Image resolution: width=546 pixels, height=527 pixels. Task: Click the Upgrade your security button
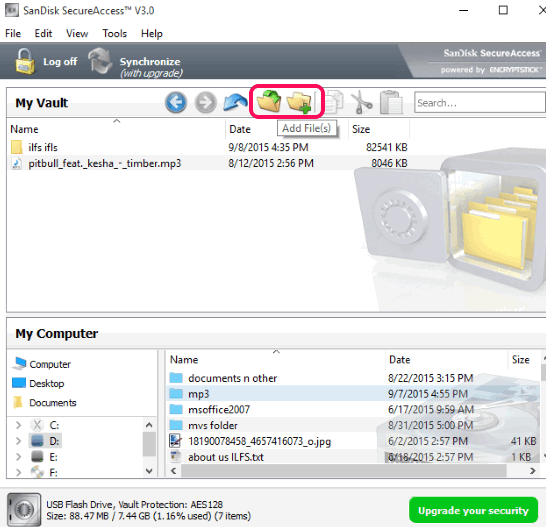[473, 510]
